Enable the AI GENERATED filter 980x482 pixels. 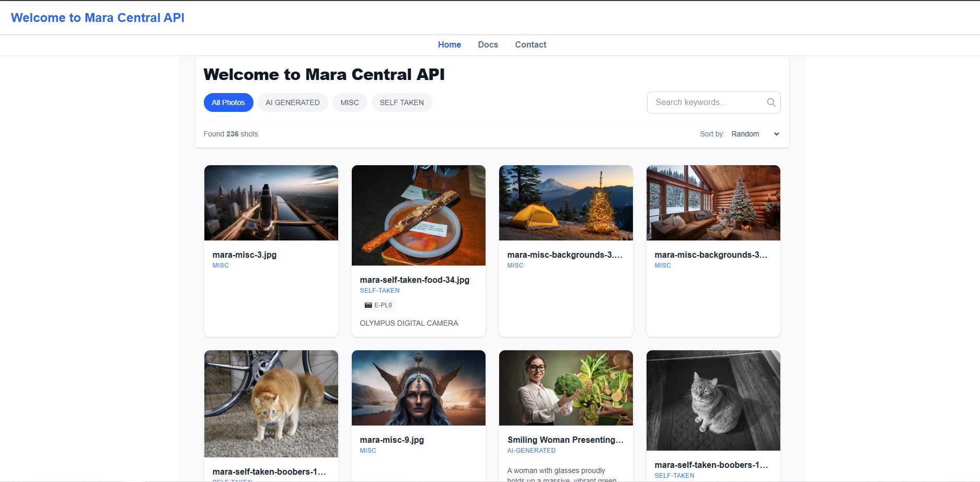click(x=292, y=102)
